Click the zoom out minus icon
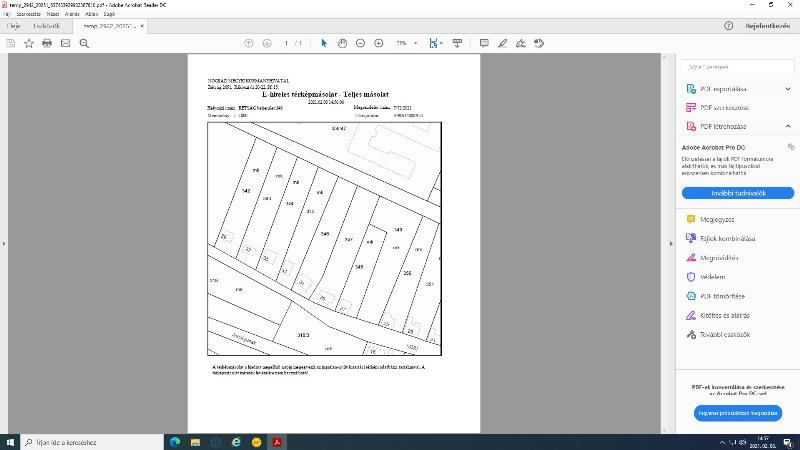 [x=360, y=43]
